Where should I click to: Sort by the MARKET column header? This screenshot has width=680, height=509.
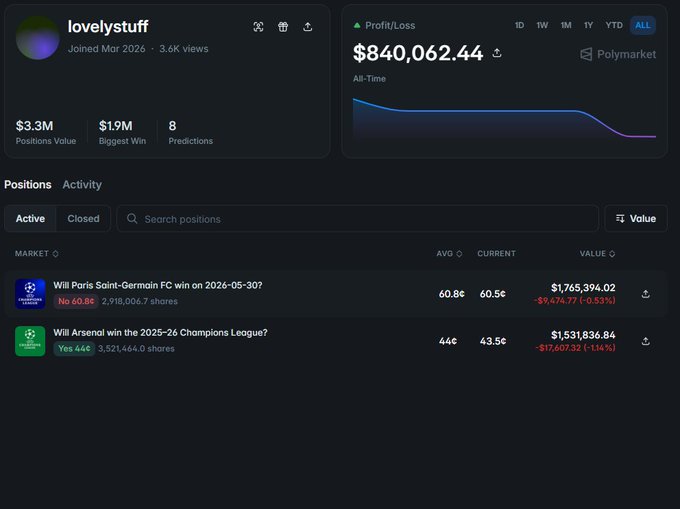point(36,253)
